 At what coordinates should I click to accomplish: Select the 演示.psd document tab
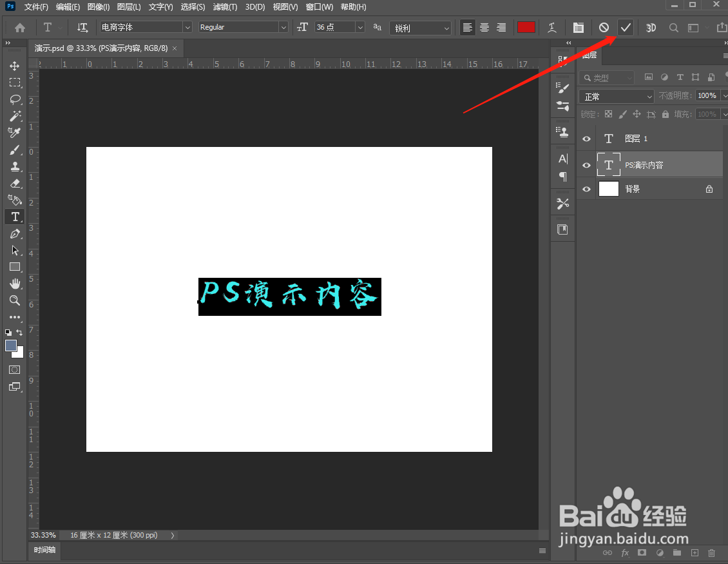point(101,48)
